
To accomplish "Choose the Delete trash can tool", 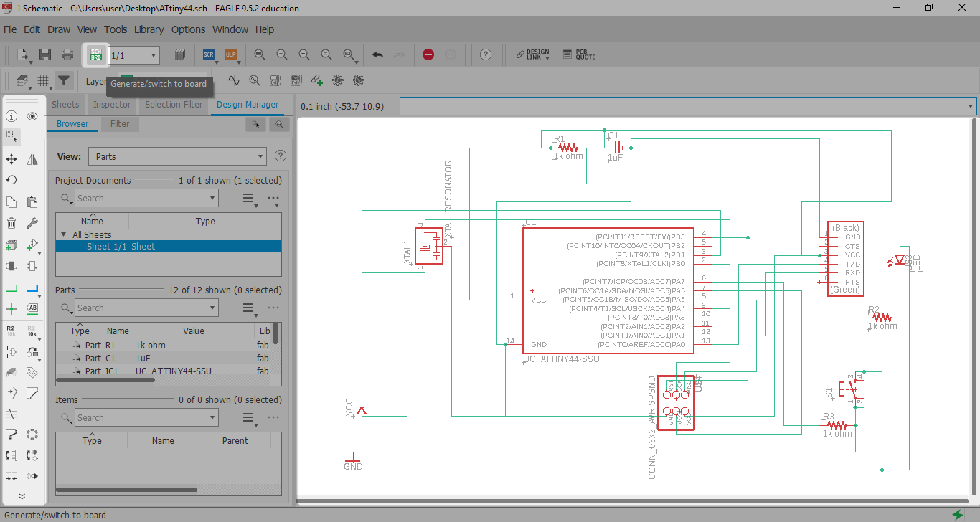I will [x=11, y=223].
